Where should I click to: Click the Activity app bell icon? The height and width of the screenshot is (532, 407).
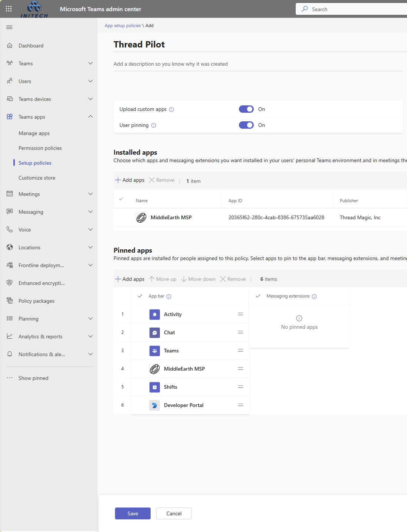coord(155,315)
